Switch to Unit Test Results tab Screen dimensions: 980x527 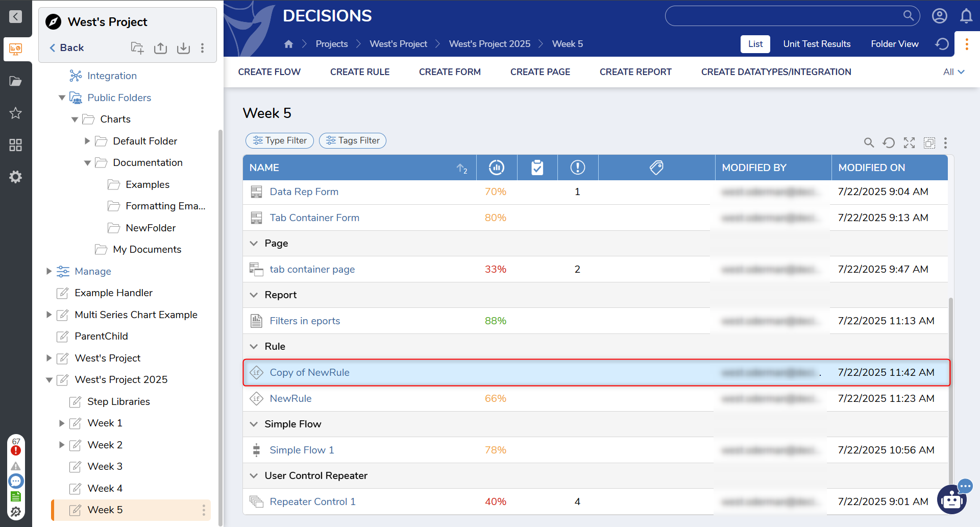click(817, 44)
